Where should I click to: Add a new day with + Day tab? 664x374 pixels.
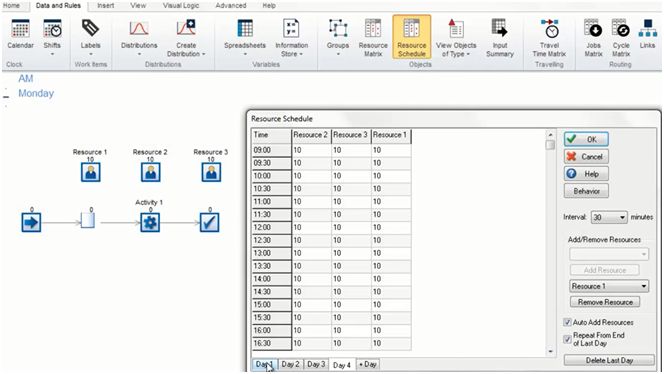(368, 364)
